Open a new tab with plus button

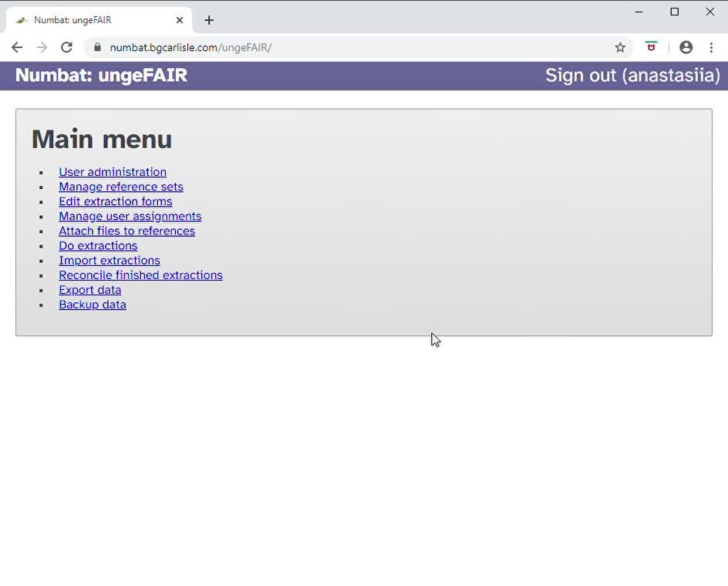coord(209,20)
